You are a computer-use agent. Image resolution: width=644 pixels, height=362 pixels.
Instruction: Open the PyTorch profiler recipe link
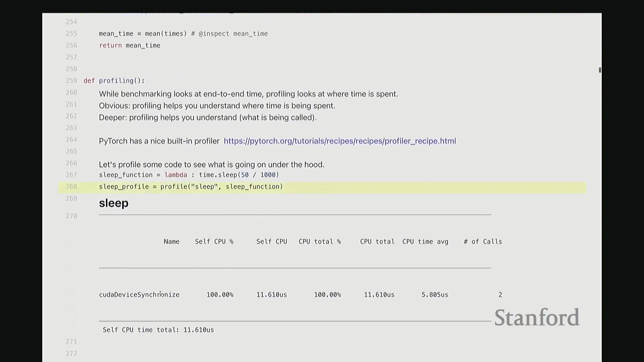tap(339, 141)
